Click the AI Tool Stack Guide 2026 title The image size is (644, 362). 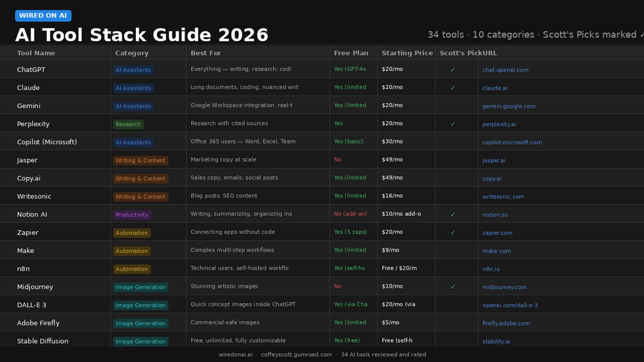tap(142, 35)
